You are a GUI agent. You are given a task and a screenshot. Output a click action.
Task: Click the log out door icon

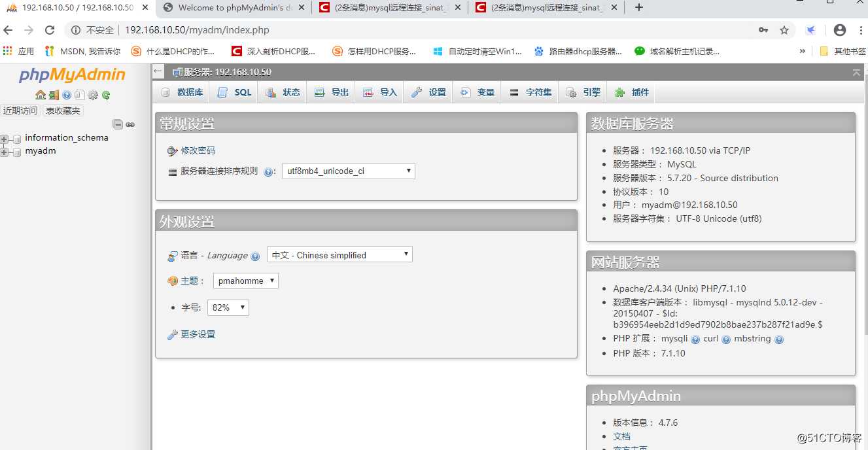(x=54, y=95)
